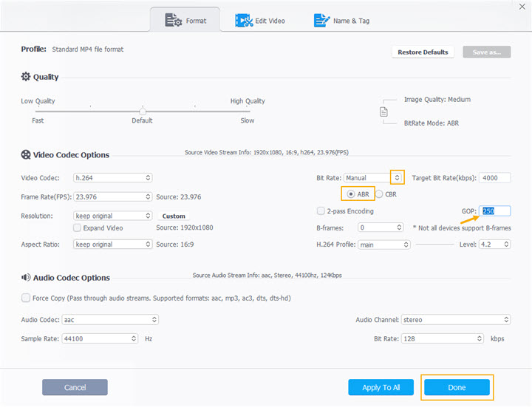Click the Apply To All button
This screenshot has width=532, height=407.
click(381, 387)
